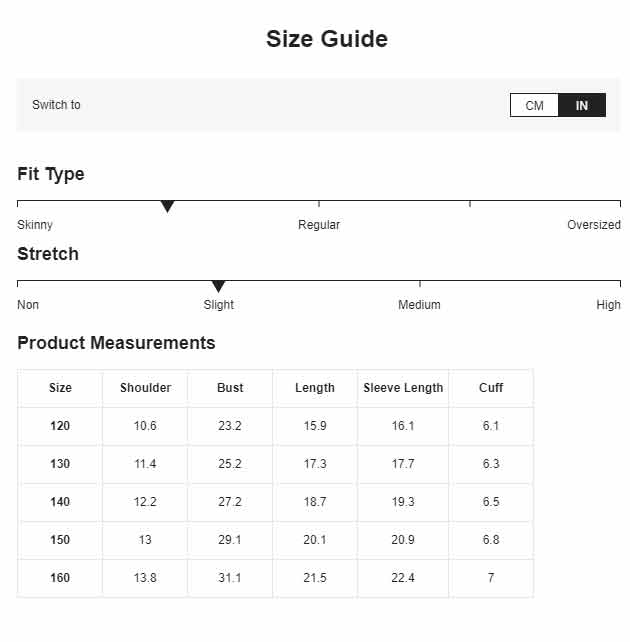The height and width of the screenshot is (642, 630).
Task: Select the size 120 row label
Action: pos(60,425)
